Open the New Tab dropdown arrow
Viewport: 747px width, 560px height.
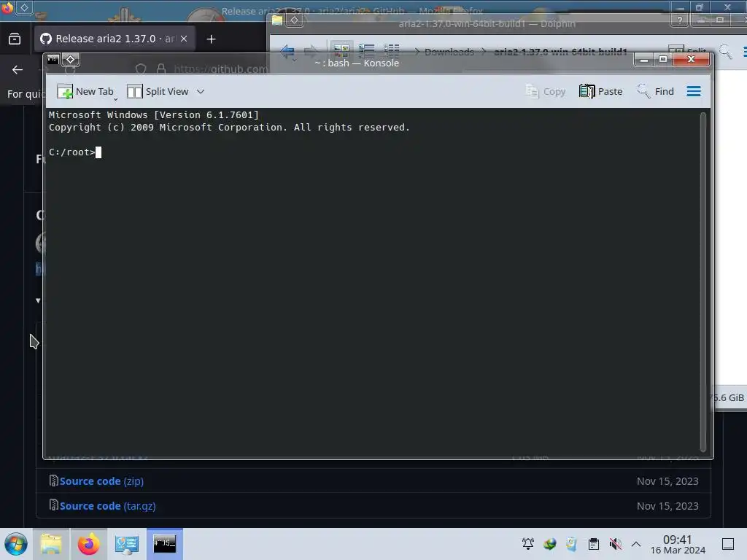pos(116,99)
